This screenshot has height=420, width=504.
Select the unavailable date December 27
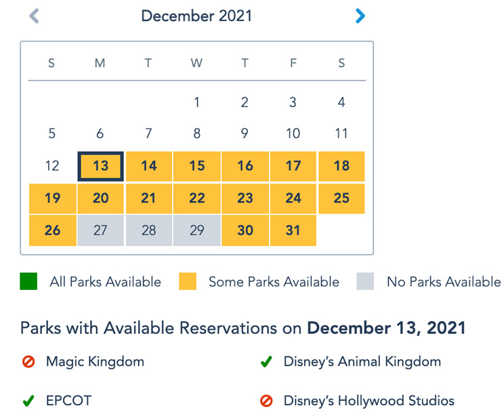point(101,230)
